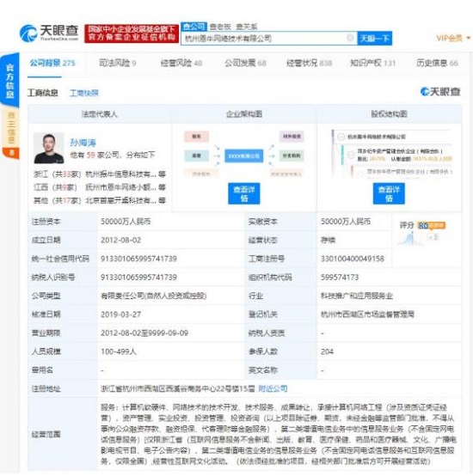Viewport: 473px width, 476px height.
Task: Click the 股权结构图 diagram preview
Action: click(392, 154)
